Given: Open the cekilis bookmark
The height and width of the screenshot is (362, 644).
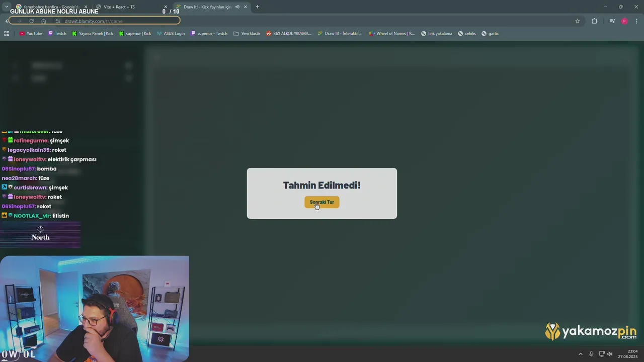Looking at the screenshot, I should click(467, 34).
